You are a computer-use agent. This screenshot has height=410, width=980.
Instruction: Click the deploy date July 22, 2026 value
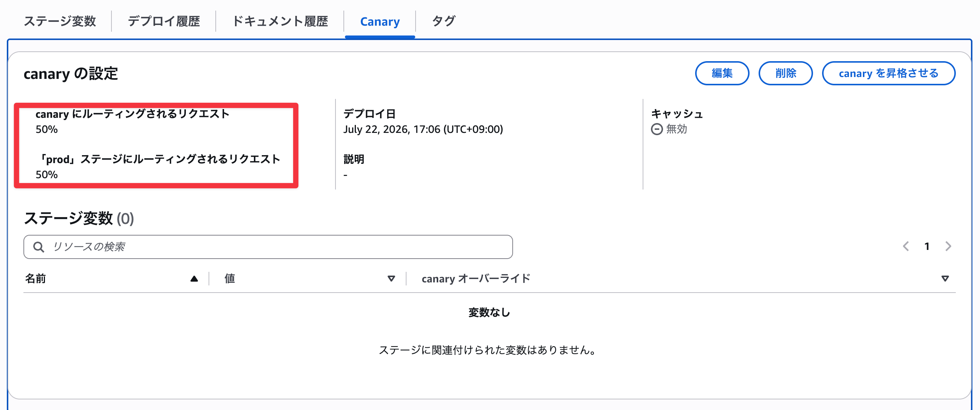point(423,129)
